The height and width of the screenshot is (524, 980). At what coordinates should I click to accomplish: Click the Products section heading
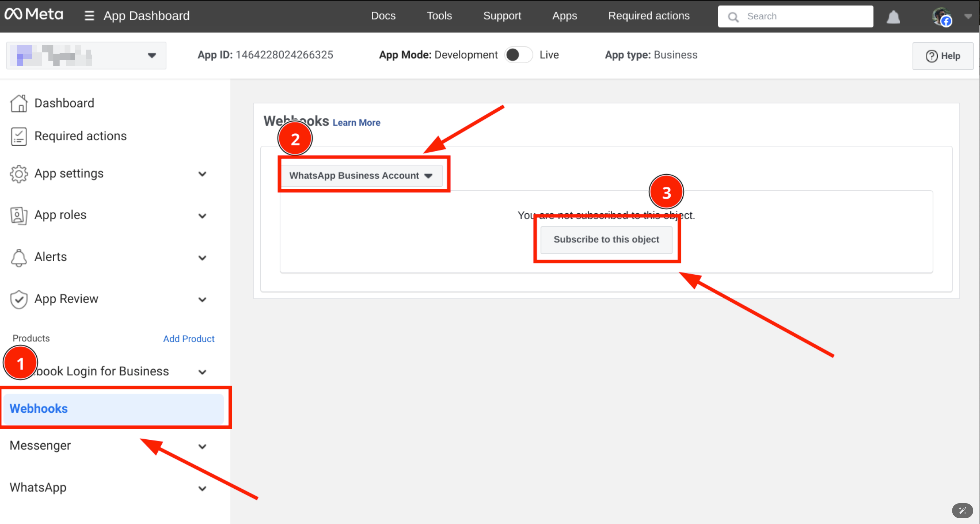(x=31, y=338)
